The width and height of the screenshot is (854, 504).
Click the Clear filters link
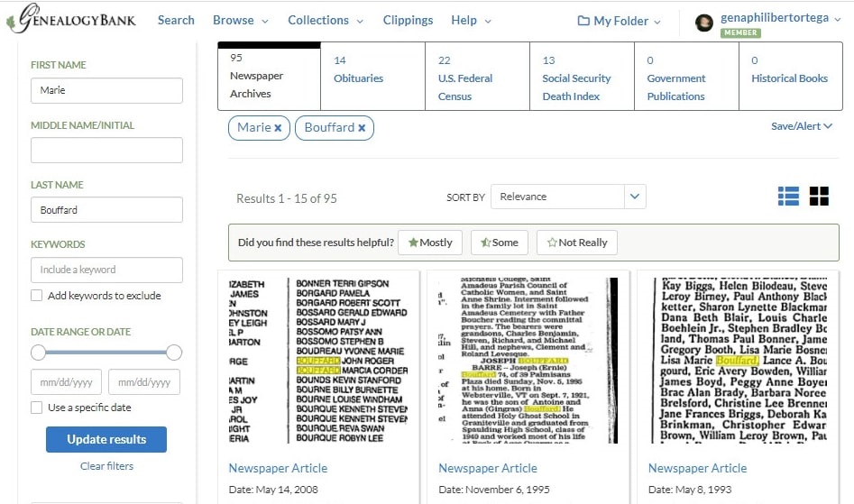[x=106, y=466]
